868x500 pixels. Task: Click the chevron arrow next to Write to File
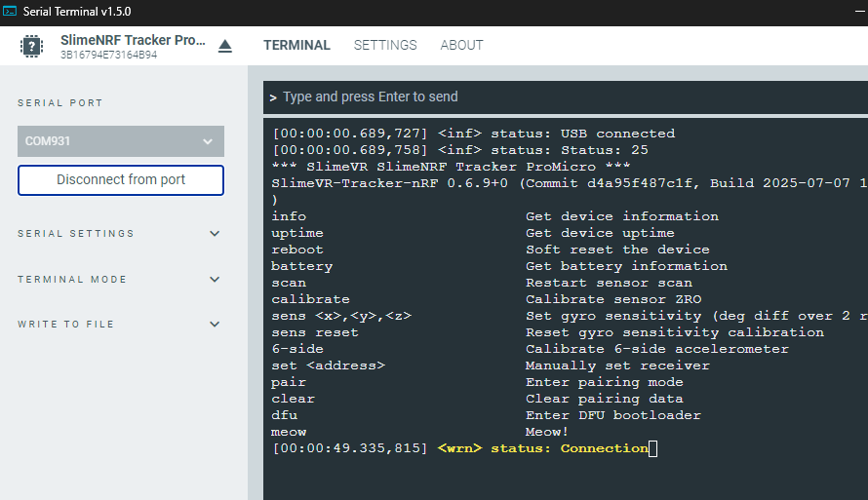point(215,325)
